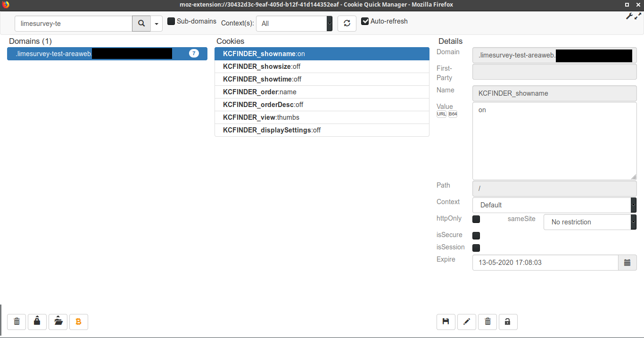The width and height of the screenshot is (644, 338).
Task: Click the cookie count badge 7
Action: pyautogui.click(x=194, y=53)
